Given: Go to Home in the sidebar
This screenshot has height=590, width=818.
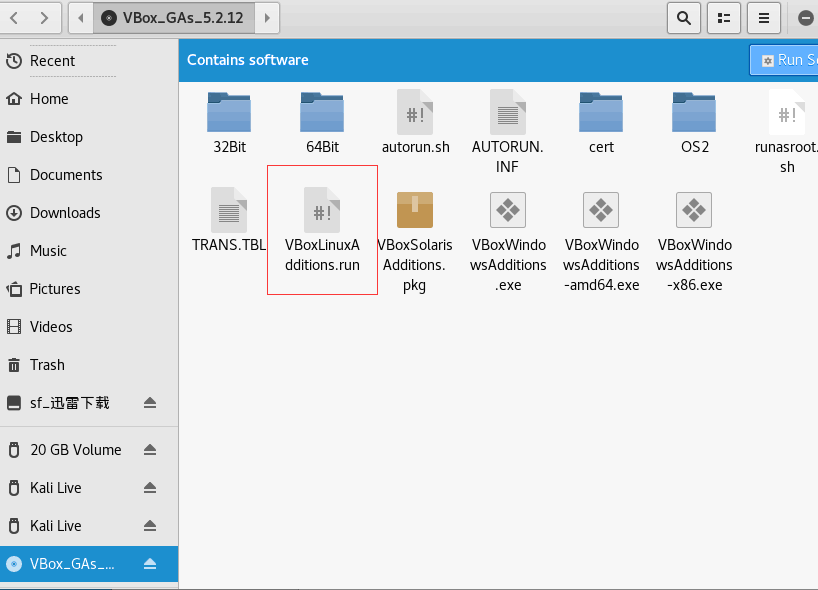Looking at the screenshot, I should coord(89,99).
